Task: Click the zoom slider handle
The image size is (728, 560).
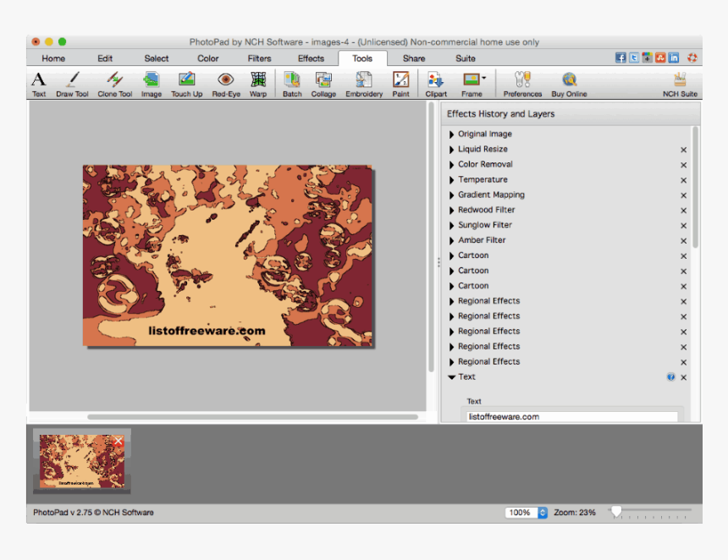Action: [616, 511]
